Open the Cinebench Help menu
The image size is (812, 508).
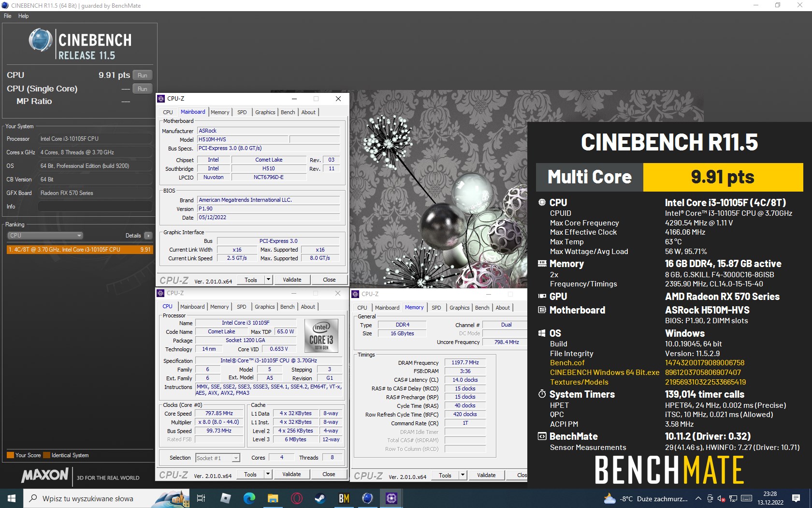24,16
